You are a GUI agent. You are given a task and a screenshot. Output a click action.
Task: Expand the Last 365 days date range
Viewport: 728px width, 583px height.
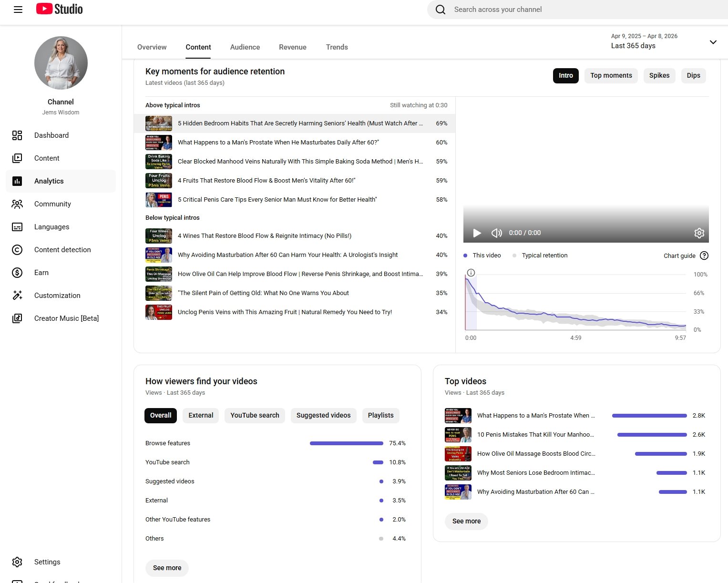click(713, 42)
